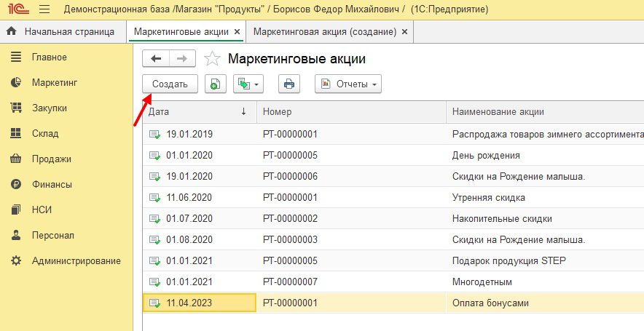The image size is (644, 331).
Task: Go to Администрирование section
Action: click(76, 261)
